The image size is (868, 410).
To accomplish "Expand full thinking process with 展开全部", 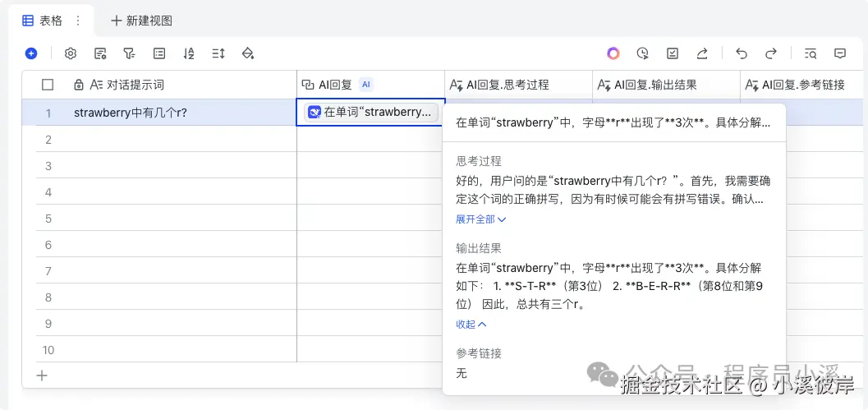I will click(x=480, y=219).
